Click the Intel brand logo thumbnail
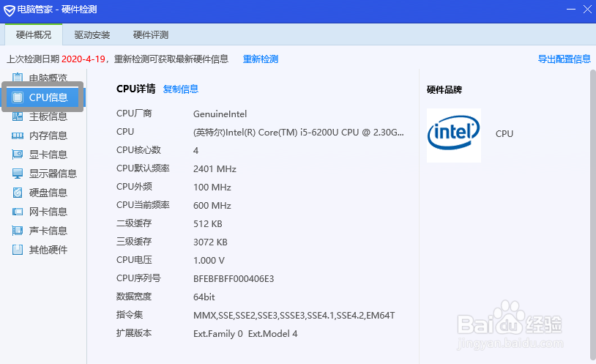Image resolution: width=596 pixels, height=364 pixels. point(454,135)
